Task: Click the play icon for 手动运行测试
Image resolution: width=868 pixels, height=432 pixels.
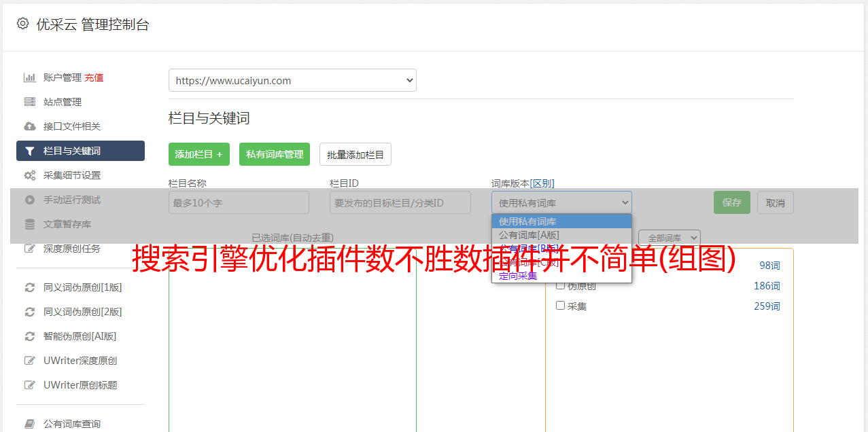Action: (x=29, y=200)
